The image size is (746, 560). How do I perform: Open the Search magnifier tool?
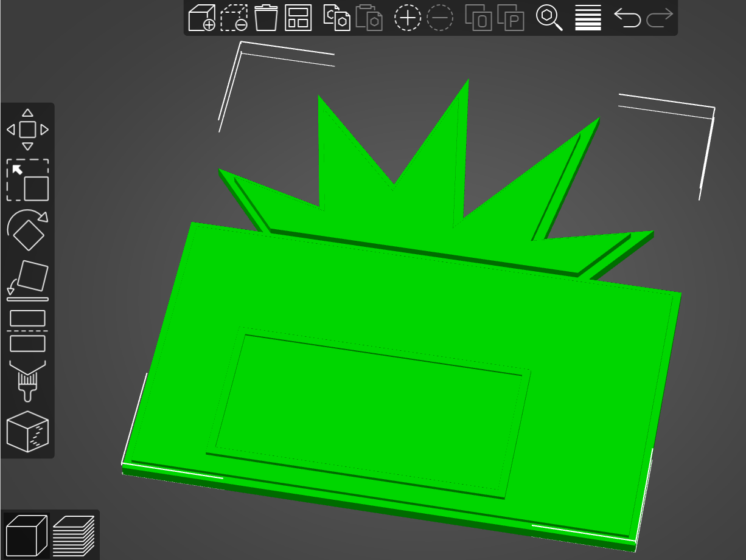[x=549, y=18]
